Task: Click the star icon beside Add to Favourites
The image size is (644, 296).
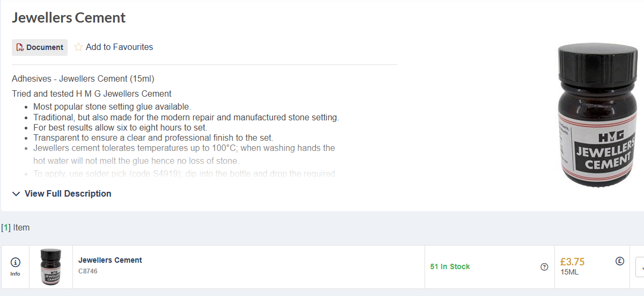Action: tap(78, 47)
